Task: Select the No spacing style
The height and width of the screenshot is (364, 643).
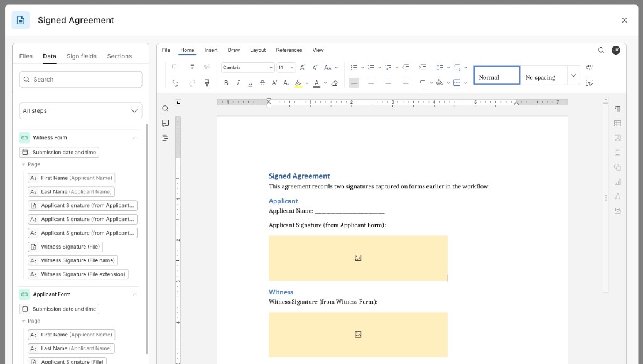Action: point(543,75)
